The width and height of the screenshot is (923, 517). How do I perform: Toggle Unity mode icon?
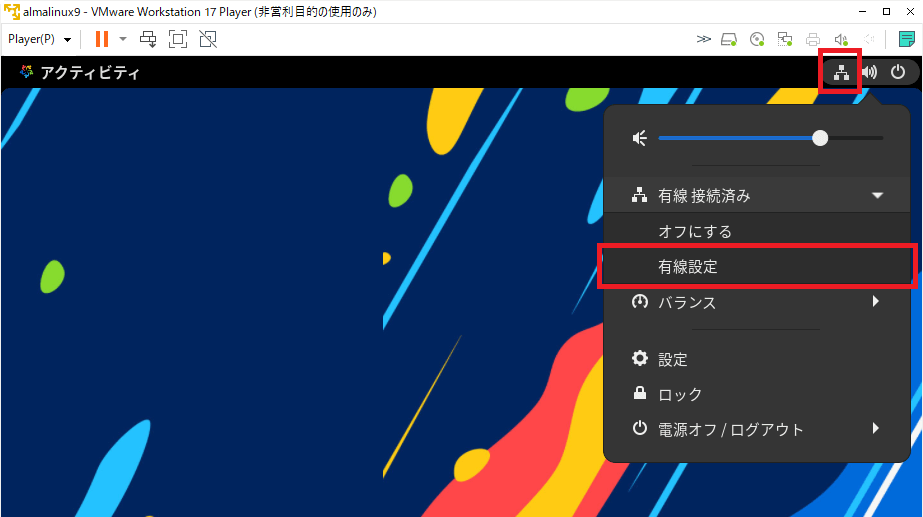[207, 39]
